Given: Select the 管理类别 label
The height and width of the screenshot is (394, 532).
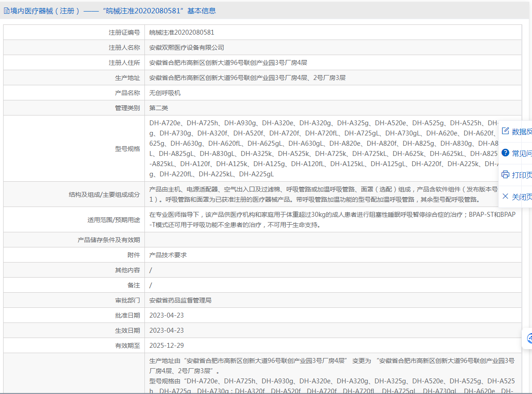Looking at the screenshot, I should (127, 108).
